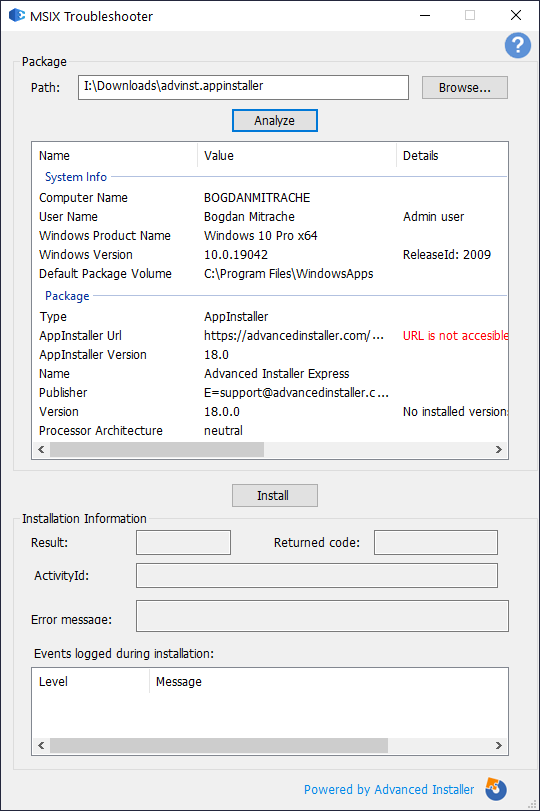Select the AppInstaller Url row
The height and width of the screenshot is (811, 540).
(x=270, y=336)
